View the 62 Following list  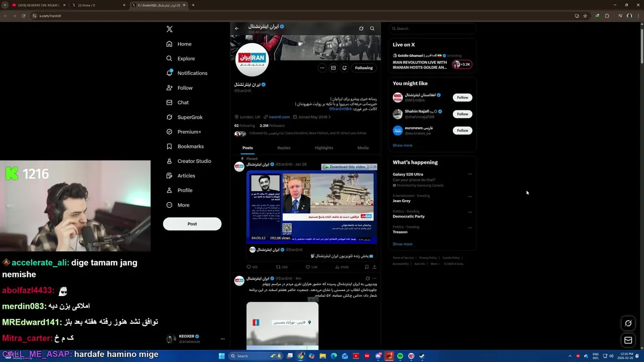point(245,125)
